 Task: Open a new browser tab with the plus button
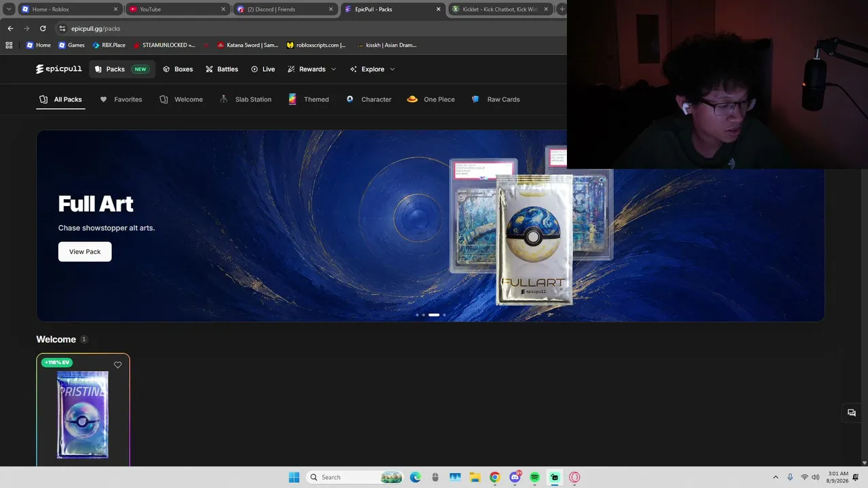coord(561,9)
